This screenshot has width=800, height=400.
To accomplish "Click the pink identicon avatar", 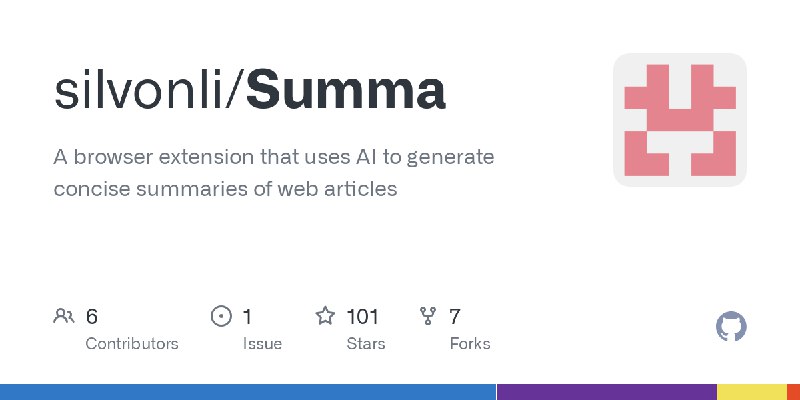I will (x=680, y=120).
